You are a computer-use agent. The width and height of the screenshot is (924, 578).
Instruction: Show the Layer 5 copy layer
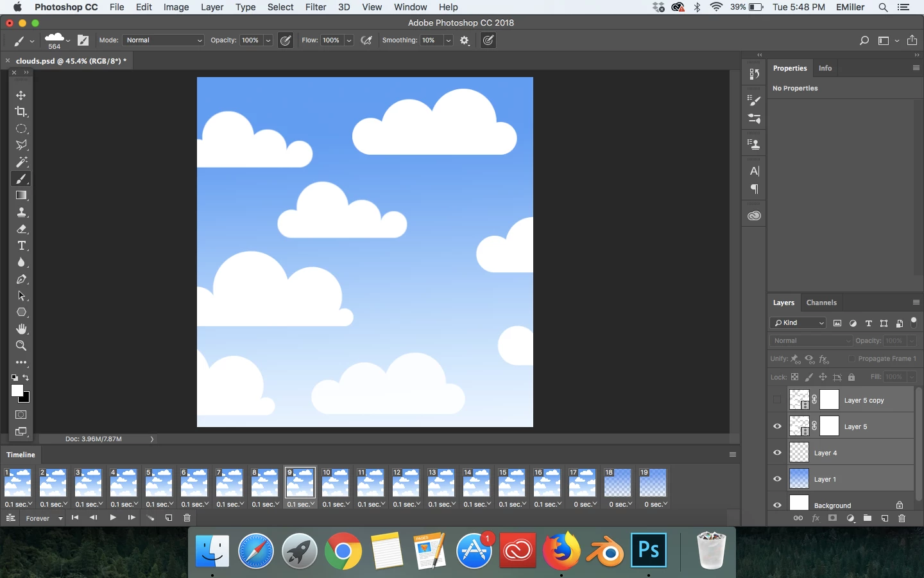pyautogui.click(x=777, y=400)
